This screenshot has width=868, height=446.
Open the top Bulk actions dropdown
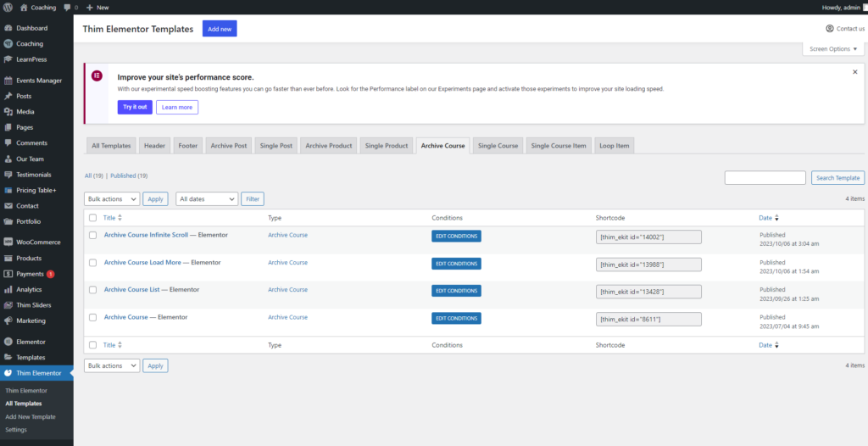pos(112,199)
